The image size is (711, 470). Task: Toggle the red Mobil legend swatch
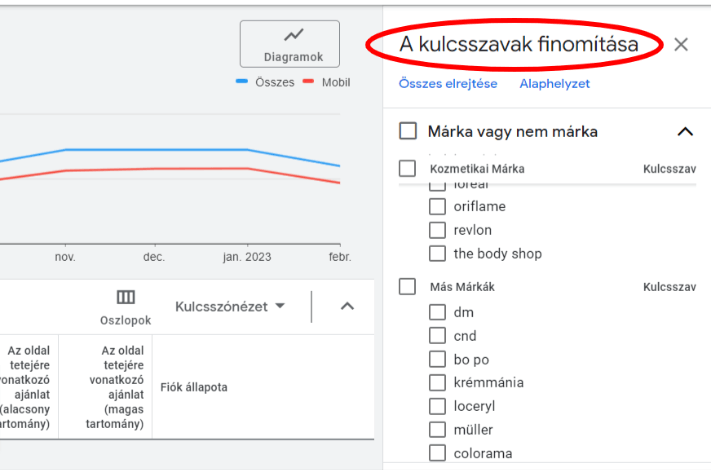[x=308, y=82]
